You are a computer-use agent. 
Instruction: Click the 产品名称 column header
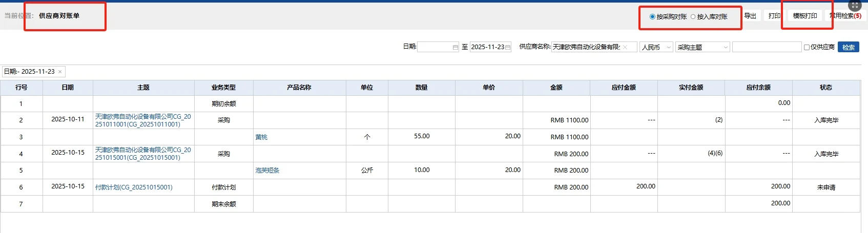pyautogui.click(x=299, y=88)
